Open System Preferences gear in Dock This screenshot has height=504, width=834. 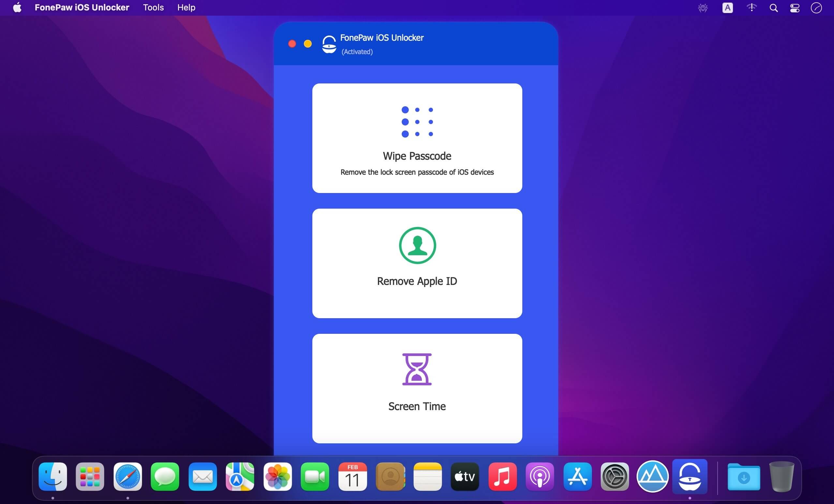615,477
